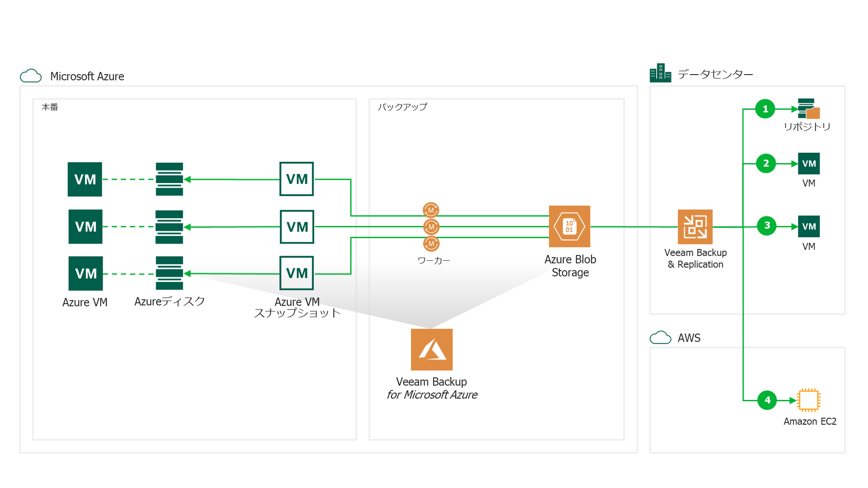The width and height of the screenshot is (868, 488).
Task: Click the "Veeam Backup for Microsoft Azure" label
Action: tap(432, 388)
